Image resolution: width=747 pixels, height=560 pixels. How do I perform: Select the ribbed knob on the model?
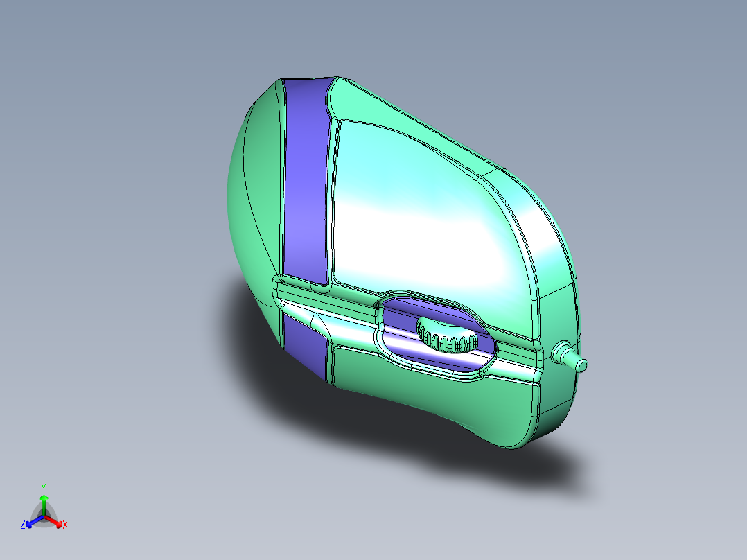click(446, 335)
